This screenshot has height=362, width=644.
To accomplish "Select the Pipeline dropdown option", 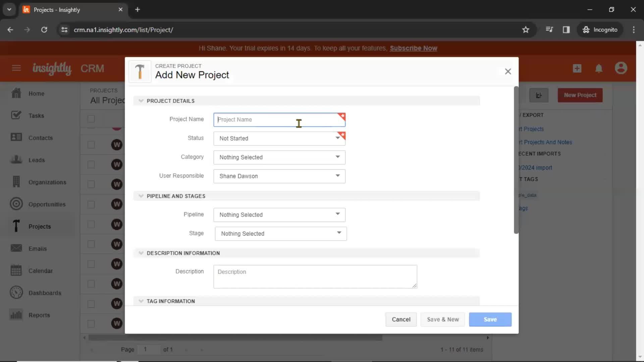I will point(279,215).
